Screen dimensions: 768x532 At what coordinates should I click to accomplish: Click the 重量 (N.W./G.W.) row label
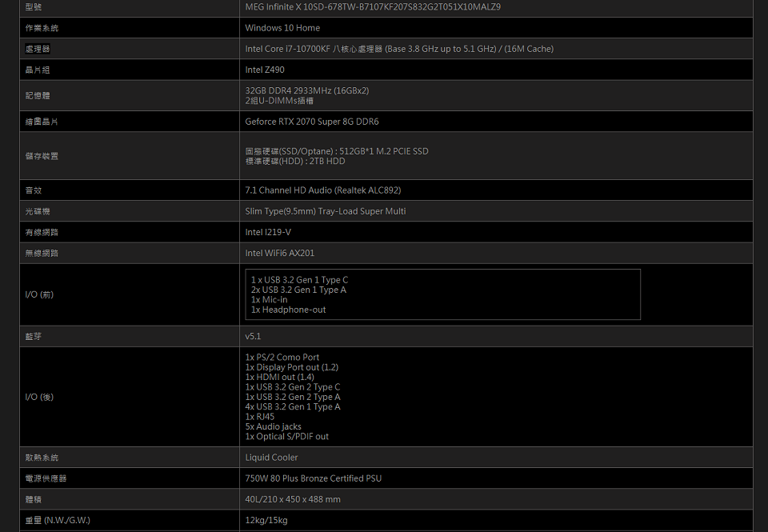[58, 520]
